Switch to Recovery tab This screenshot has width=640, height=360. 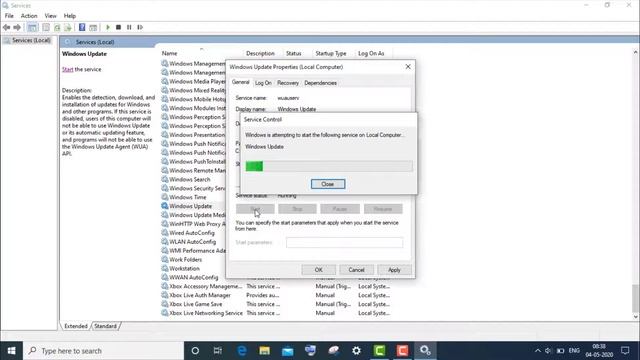pyautogui.click(x=288, y=83)
